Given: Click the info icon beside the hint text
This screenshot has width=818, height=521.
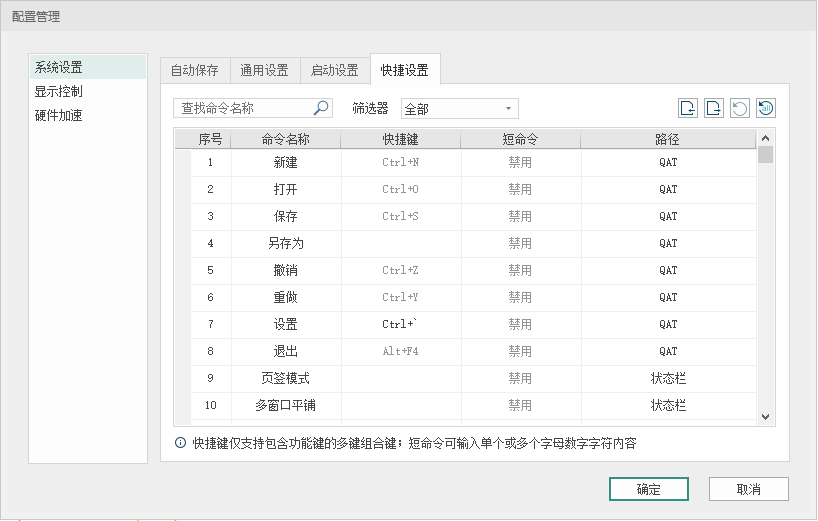Looking at the screenshot, I should tap(180, 443).
